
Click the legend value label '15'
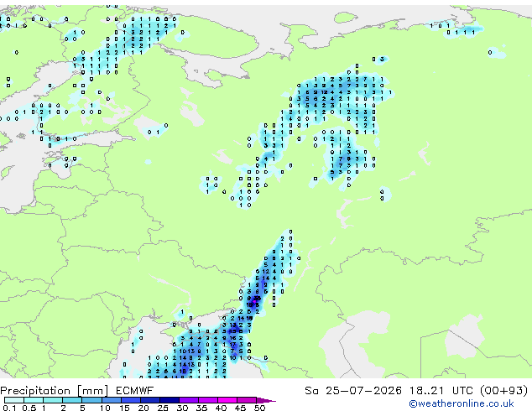pyautogui.click(x=124, y=408)
